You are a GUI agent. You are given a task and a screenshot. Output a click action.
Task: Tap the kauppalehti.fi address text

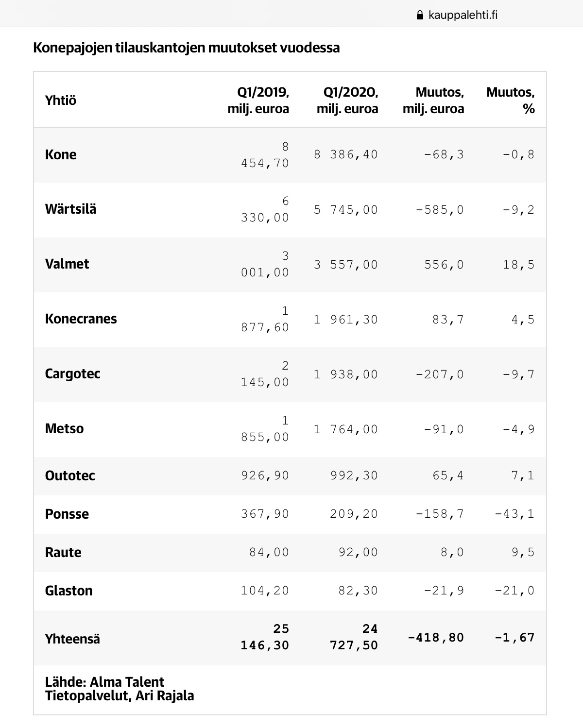point(463,15)
